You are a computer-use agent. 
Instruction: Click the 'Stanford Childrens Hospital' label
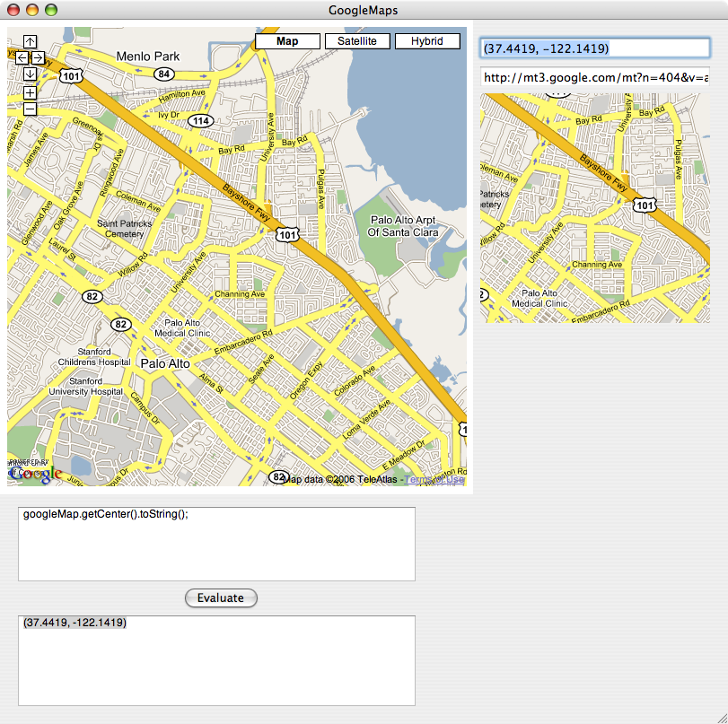click(94, 357)
